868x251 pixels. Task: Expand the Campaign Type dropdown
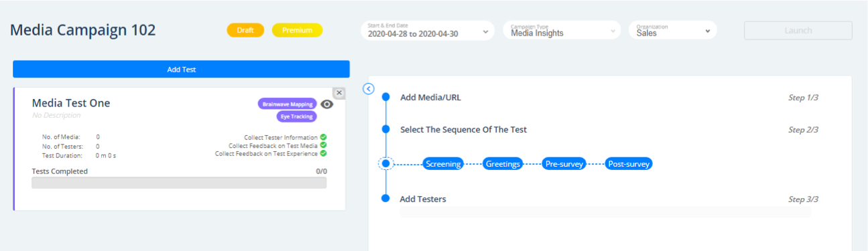coord(562,31)
